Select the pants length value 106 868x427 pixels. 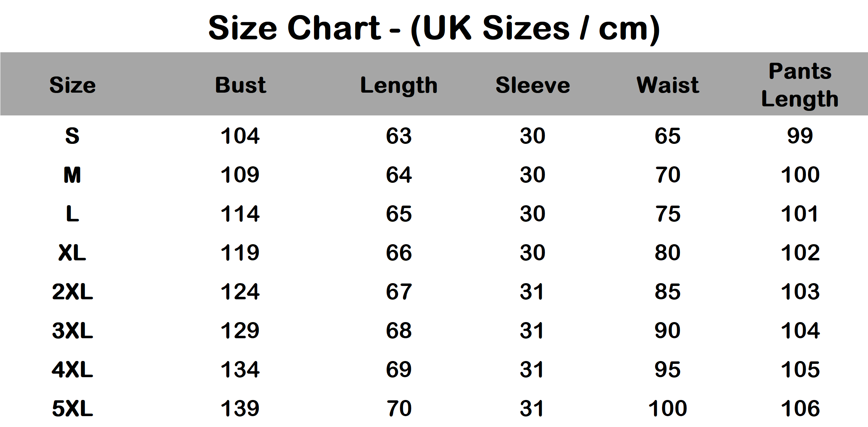[800, 408]
